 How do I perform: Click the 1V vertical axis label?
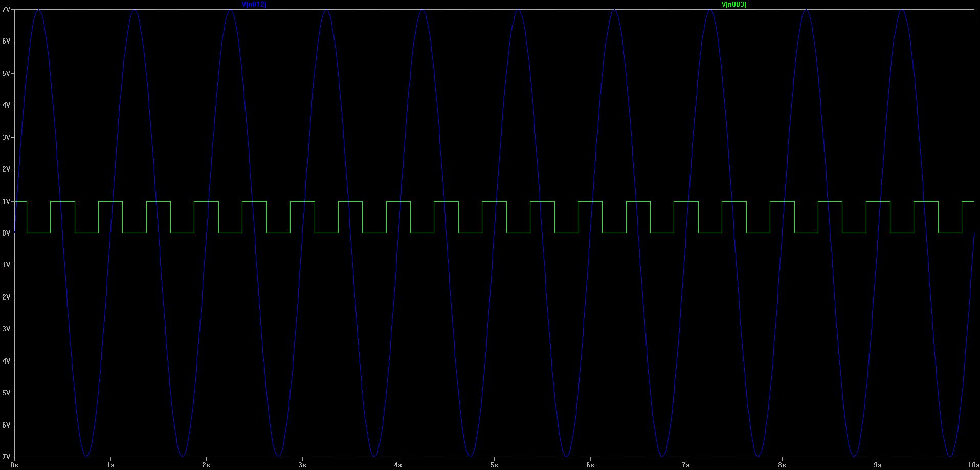[x=6, y=202]
